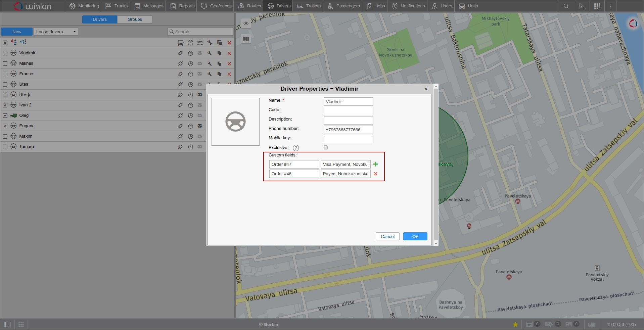644x330 pixels.
Task: Open the Reports menu
Action: tap(182, 6)
